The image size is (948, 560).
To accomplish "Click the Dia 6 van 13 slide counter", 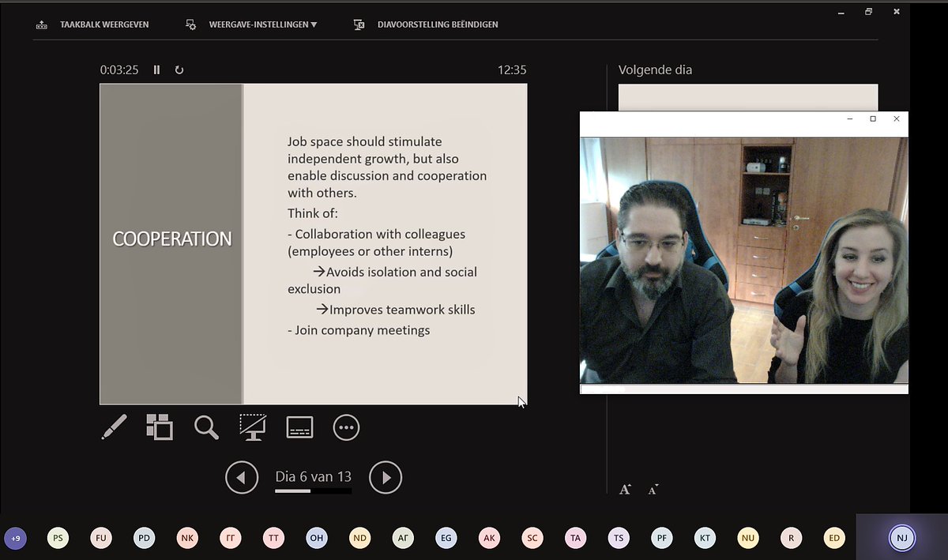I will pyautogui.click(x=313, y=476).
